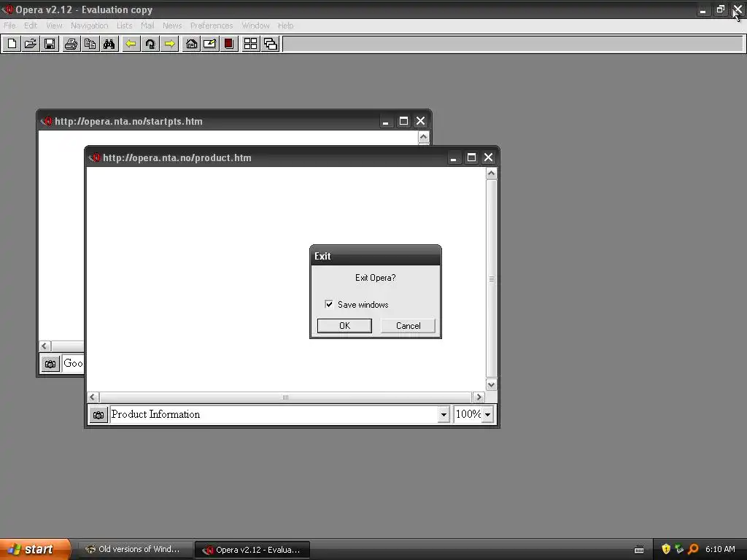Click scroll left arrow in product.htm window
This screenshot has width=747, height=560.
[x=93, y=397]
